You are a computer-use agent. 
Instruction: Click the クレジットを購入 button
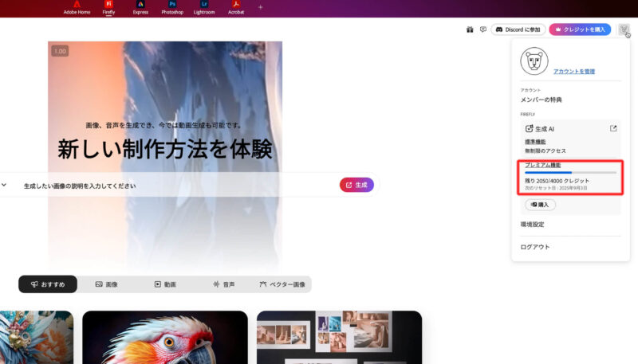point(580,29)
